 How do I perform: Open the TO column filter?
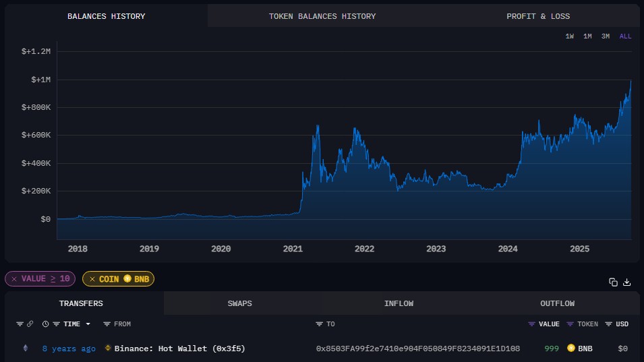click(319, 324)
